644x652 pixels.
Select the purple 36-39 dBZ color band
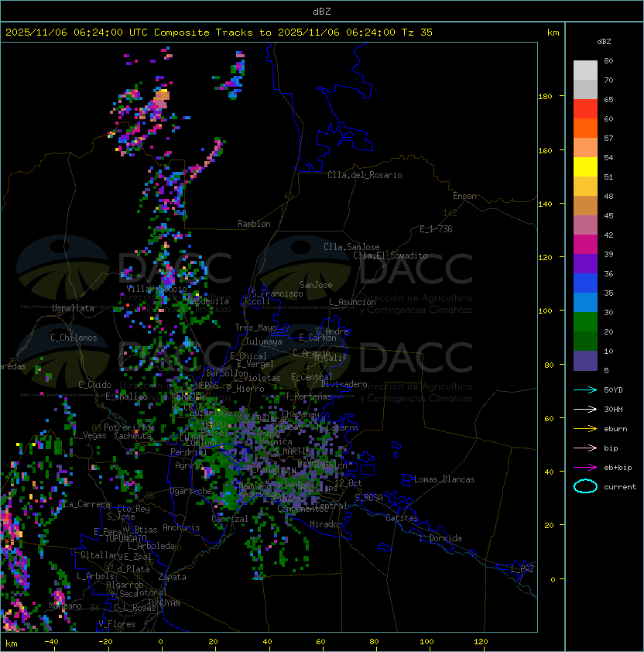click(x=585, y=263)
